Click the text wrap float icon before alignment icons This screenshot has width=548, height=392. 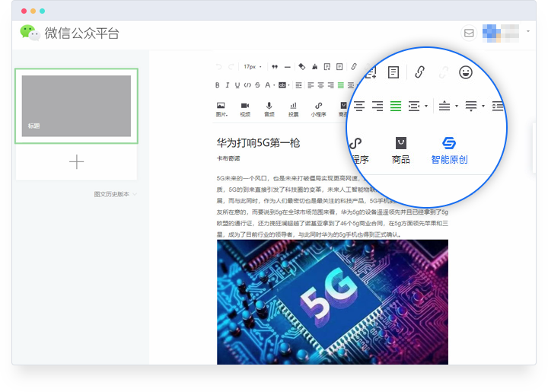[298, 85]
